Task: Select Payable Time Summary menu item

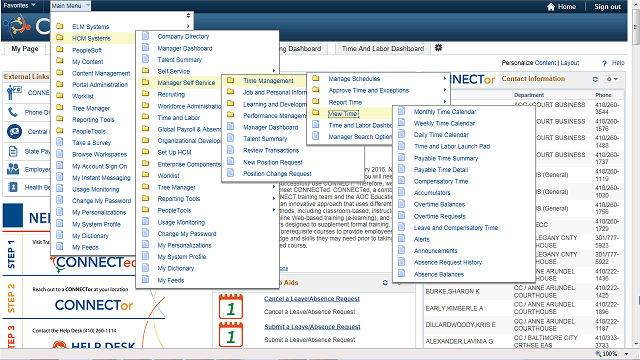Action: 446,158
